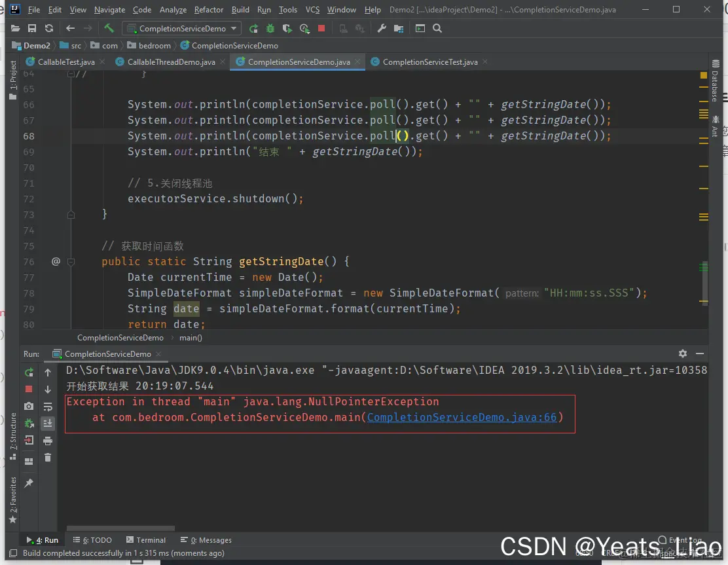This screenshot has height=565, width=728.
Task: Open Project Structure icon in toolbar
Action: pyautogui.click(x=398, y=28)
